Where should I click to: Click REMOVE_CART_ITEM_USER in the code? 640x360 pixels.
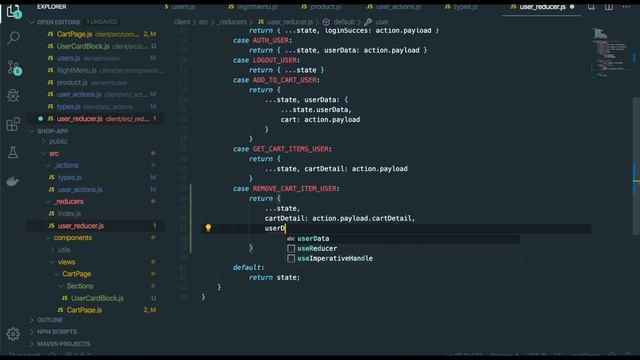click(x=294, y=189)
